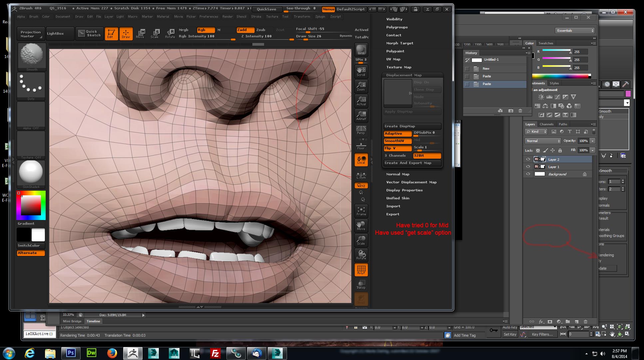
Task: Expand the layer Opacity dropdown arrow
Action: (x=592, y=141)
